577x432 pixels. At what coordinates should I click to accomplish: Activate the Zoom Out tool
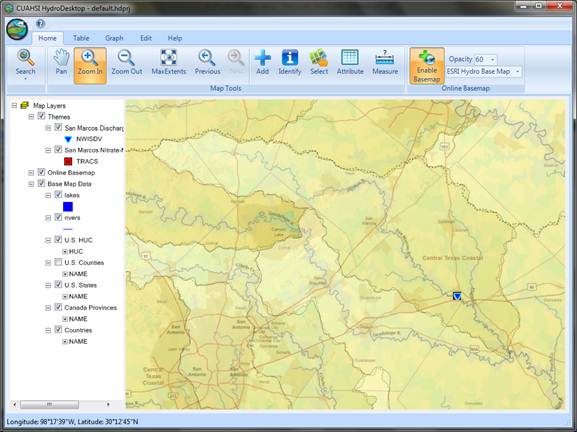pos(127,63)
